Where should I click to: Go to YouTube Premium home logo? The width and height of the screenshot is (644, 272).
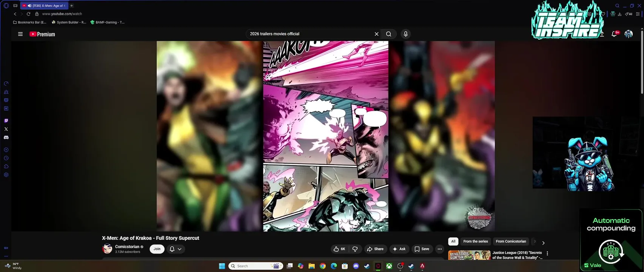(42, 34)
